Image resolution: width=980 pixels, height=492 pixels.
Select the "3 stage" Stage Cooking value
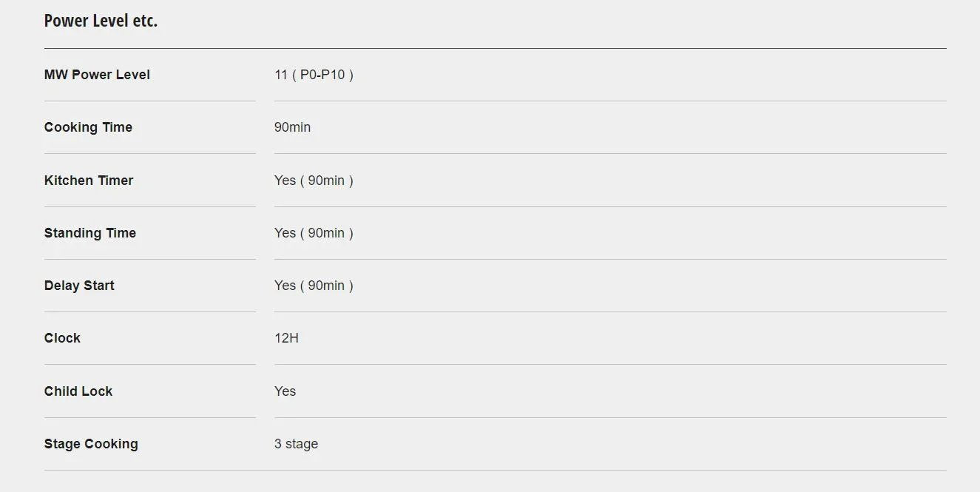(x=296, y=444)
